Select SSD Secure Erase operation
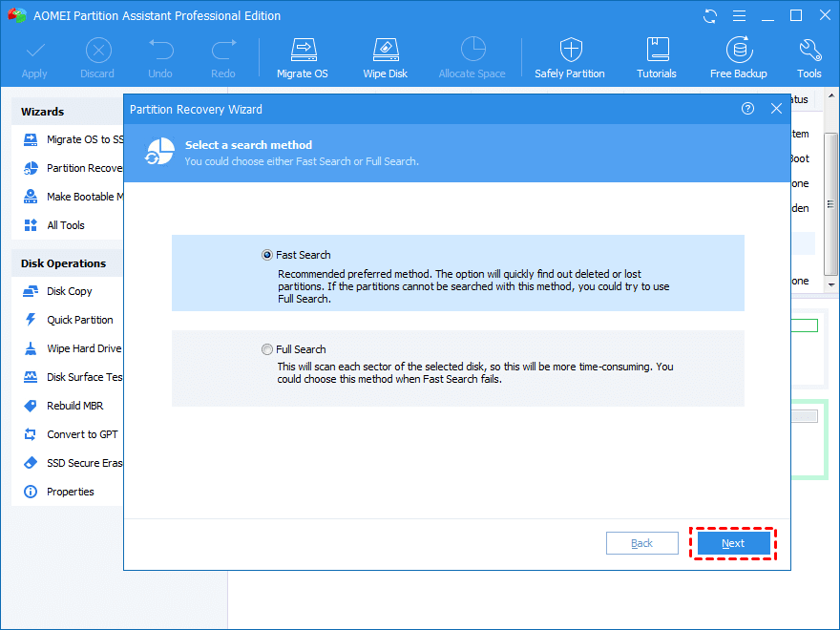This screenshot has height=630, width=840. click(73, 463)
